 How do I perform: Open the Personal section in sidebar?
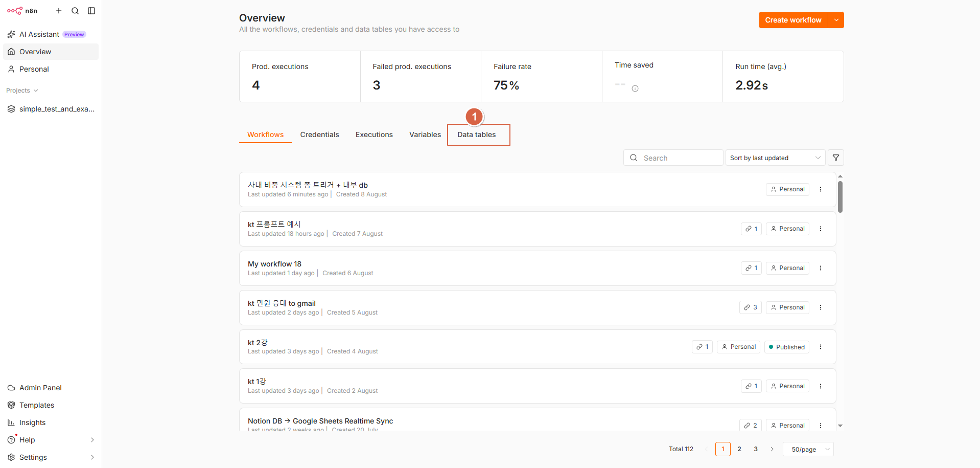[51, 69]
